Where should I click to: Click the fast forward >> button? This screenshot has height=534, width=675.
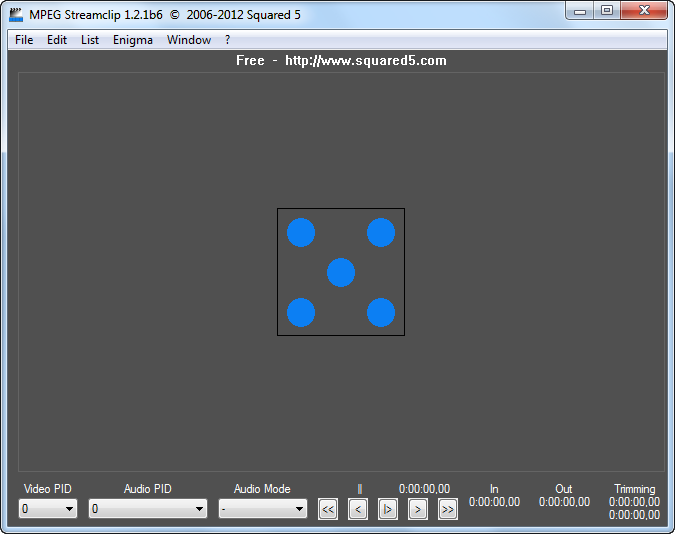(x=448, y=509)
